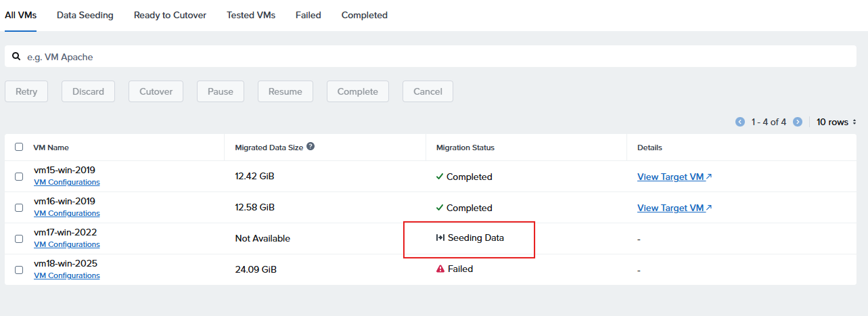The width and height of the screenshot is (868, 316).
Task: Click the Cutover button
Action: pos(156,91)
